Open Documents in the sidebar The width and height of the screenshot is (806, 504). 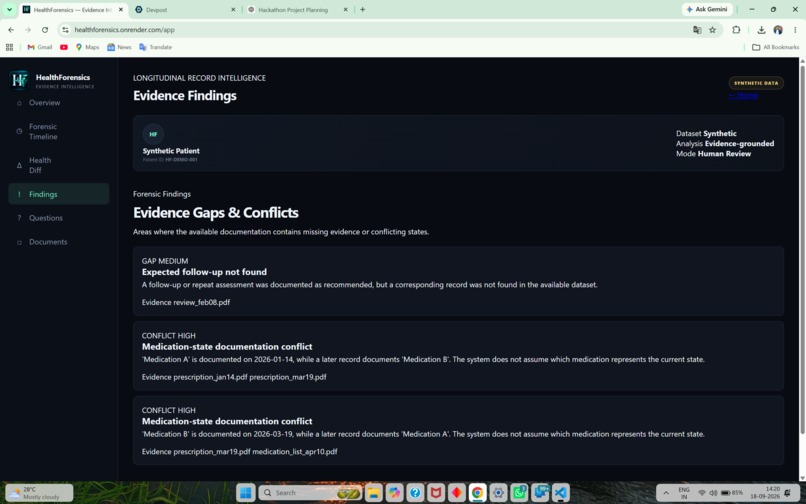click(59, 242)
